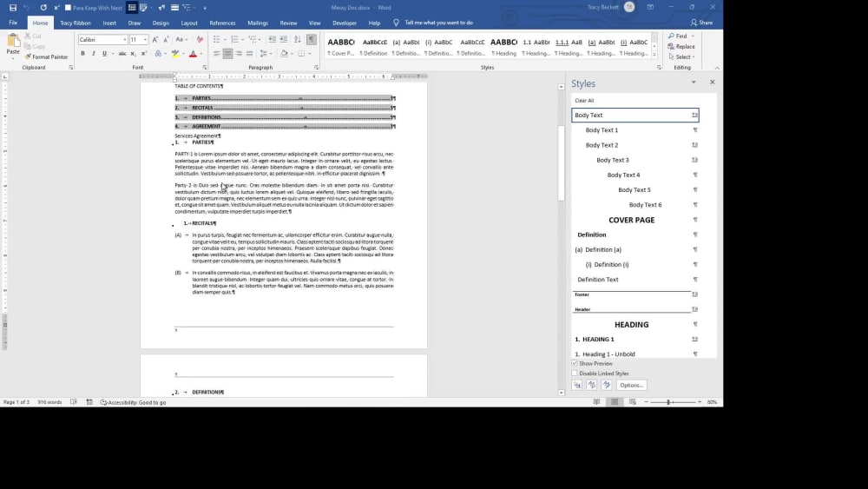Screen dimensions: 868x489
Task: Expand the Styles gallery more arrow
Action: coord(654,56)
